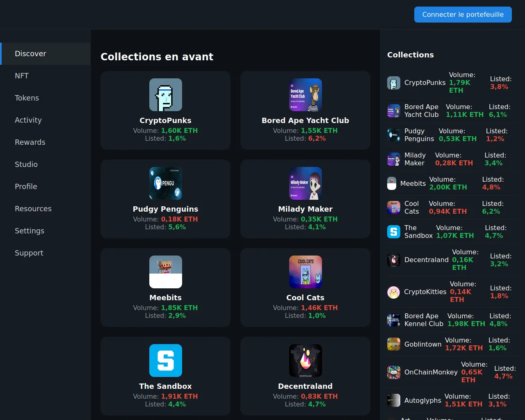Click Pudgy Penguins icon in Collections list
Viewport: 525px width, 420px height.
click(x=394, y=135)
